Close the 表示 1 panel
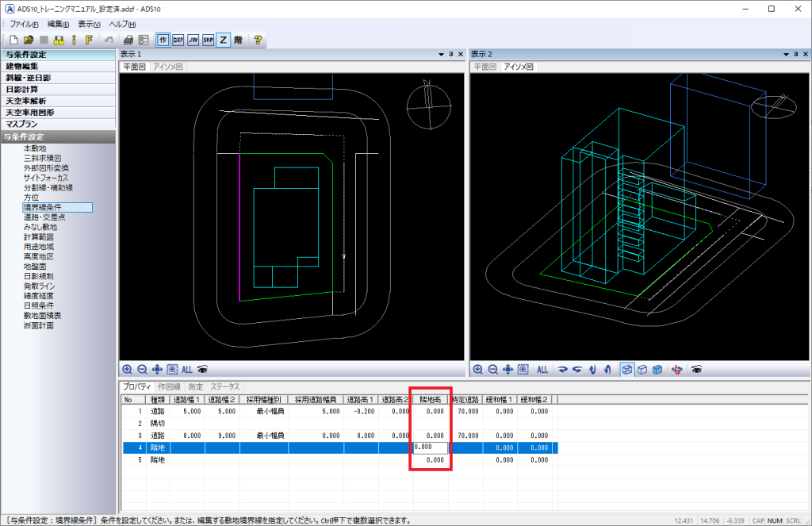Screen dimensions: 812x526 click(x=461, y=55)
